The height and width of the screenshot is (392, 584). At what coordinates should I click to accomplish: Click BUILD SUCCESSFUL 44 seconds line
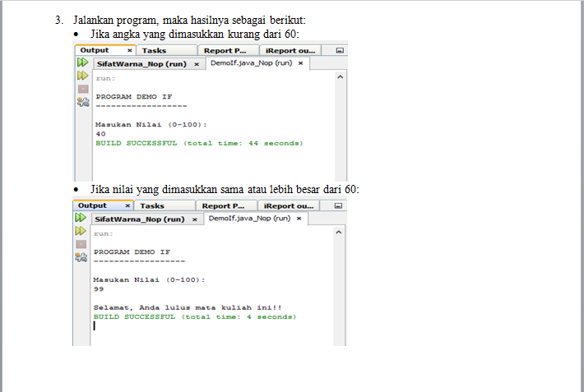pyautogui.click(x=199, y=143)
